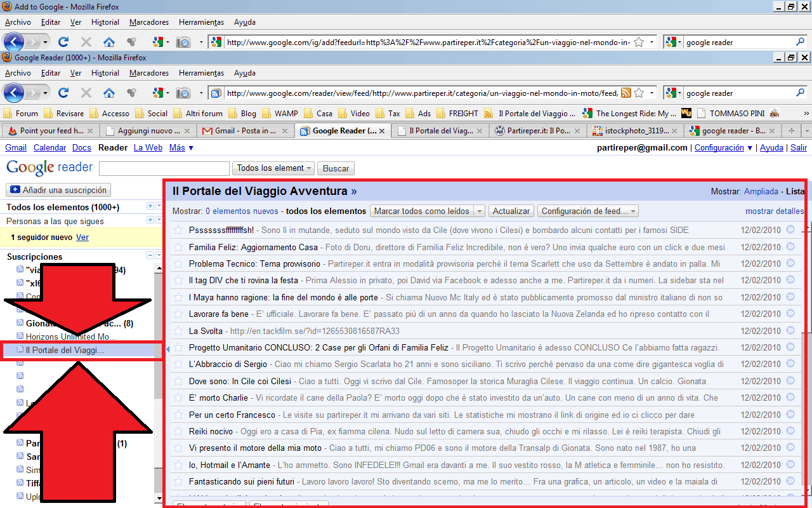Star the Lavorare fa bene entry
812x508 pixels.
click(x=178, y=314)
